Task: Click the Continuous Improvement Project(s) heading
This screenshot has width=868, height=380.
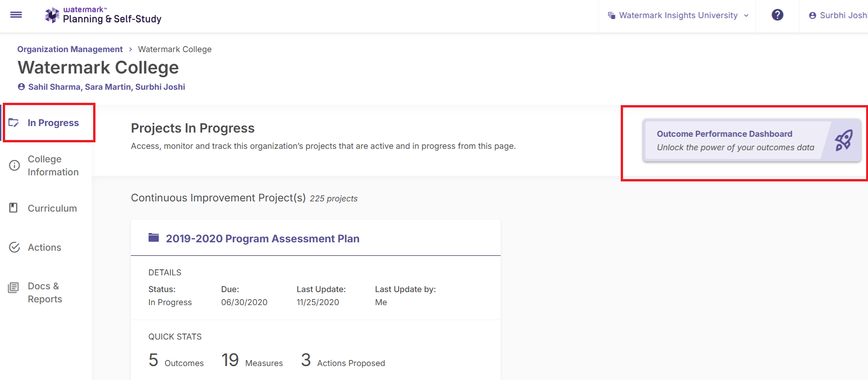Action: [x=218, y=198]
